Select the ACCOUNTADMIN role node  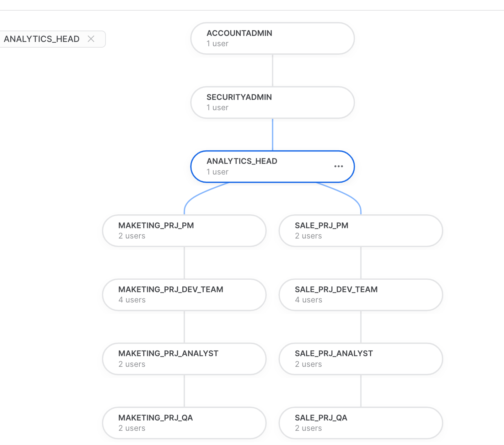[272, 38]
